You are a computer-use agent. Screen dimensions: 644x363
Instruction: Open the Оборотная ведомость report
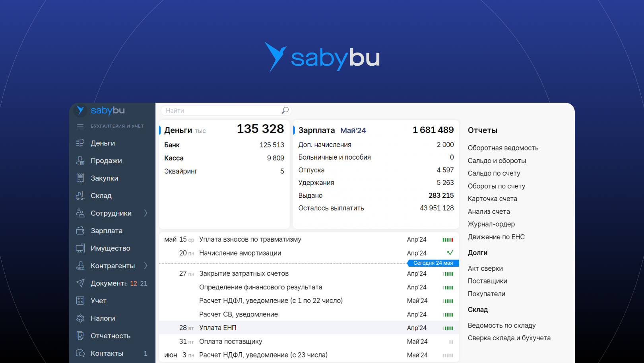(x=503, y=148)
